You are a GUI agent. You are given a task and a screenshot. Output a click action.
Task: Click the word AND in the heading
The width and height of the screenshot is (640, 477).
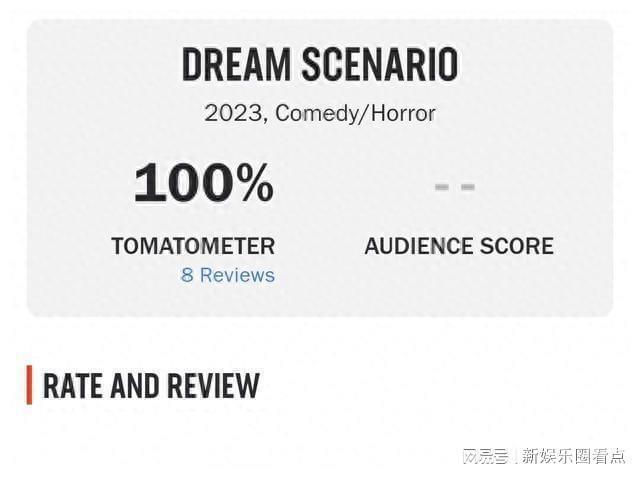[x=136, y=385]
